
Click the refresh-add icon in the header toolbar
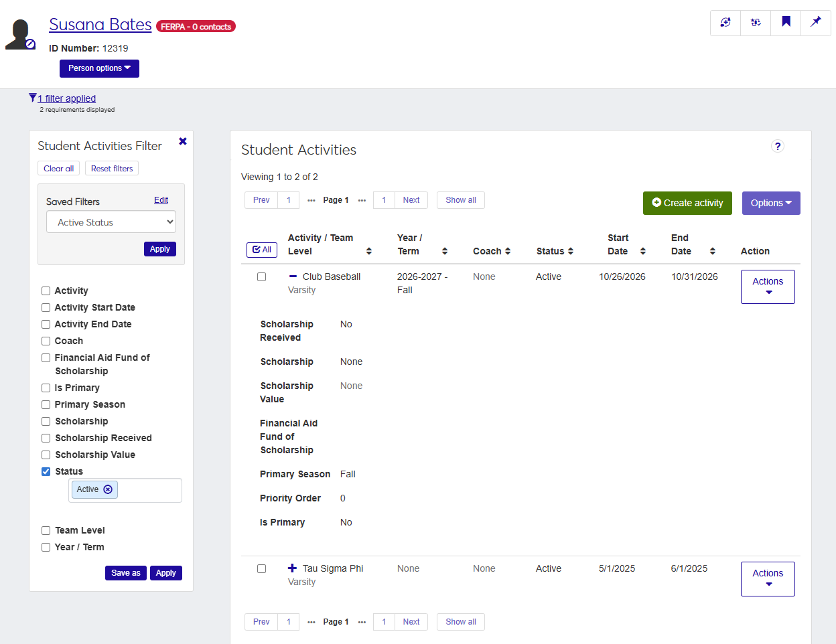pos(725,22)
